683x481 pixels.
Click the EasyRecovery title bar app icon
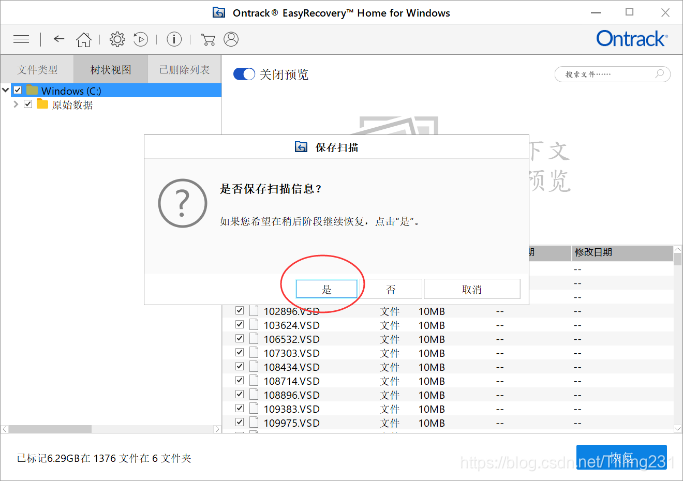pos(219,13)
